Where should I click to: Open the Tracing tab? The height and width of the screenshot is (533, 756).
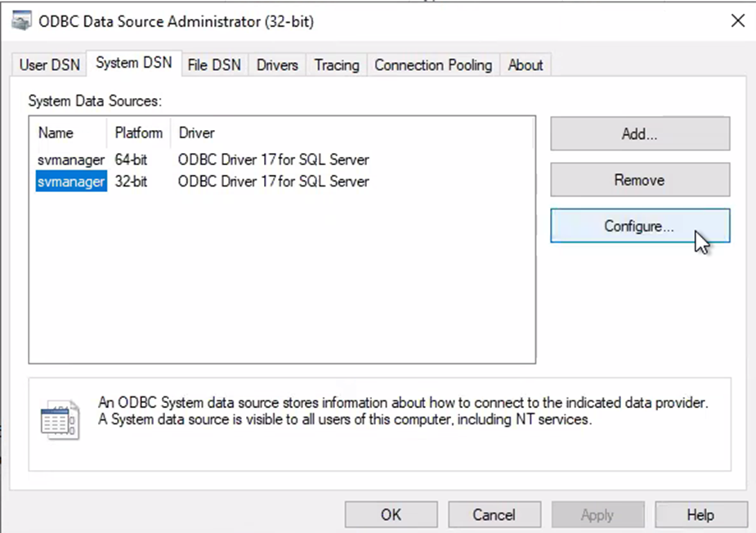tap(337, 65)
